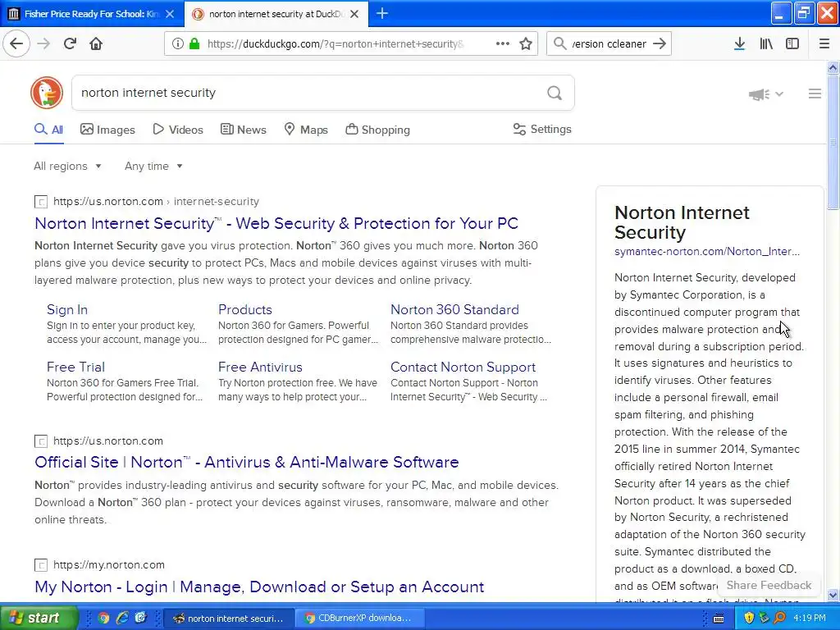Click norton internet security taskbar button
Screen dimensions: 840x630
pos(229,618)
